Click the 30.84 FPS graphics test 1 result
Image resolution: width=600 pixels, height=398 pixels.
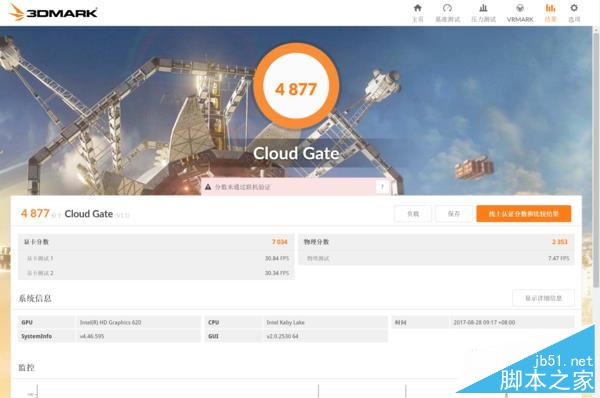pyautogui.click(x=277, y=258)
